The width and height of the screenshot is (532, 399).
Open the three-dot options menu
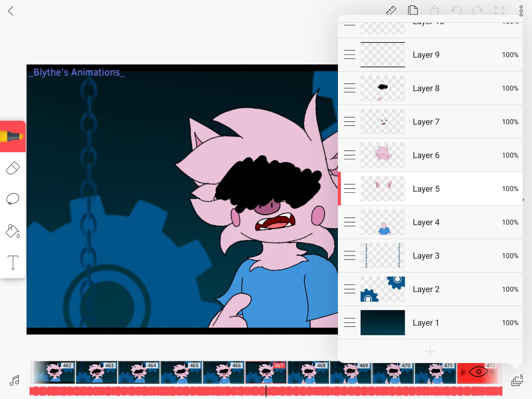tap(521, 11)
